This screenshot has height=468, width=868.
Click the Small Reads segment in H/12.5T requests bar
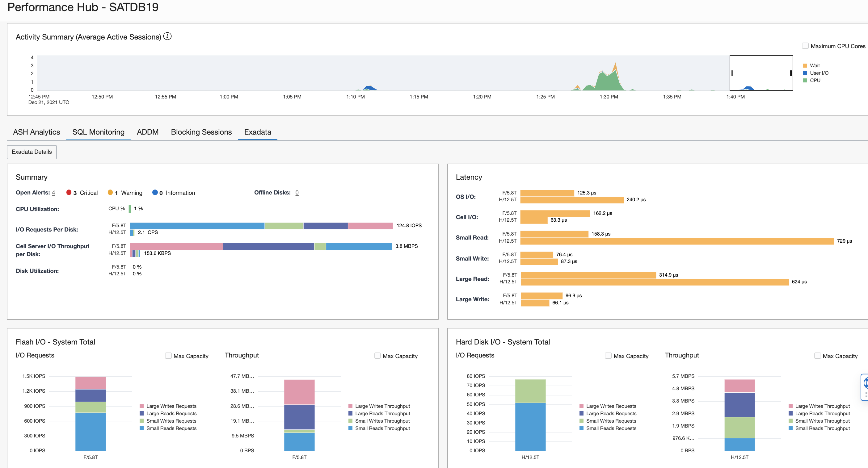[x=530, y=427]
